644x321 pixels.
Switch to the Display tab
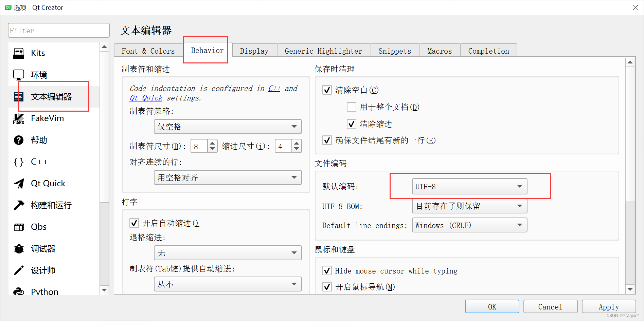(x=254, y=50)
